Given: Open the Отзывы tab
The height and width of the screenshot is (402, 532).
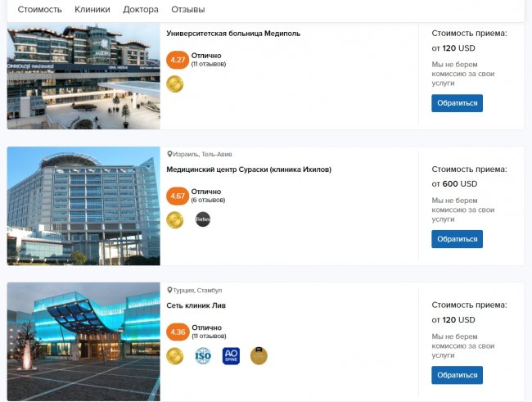Looking at the screenshot, I should [x=188, y=10].
